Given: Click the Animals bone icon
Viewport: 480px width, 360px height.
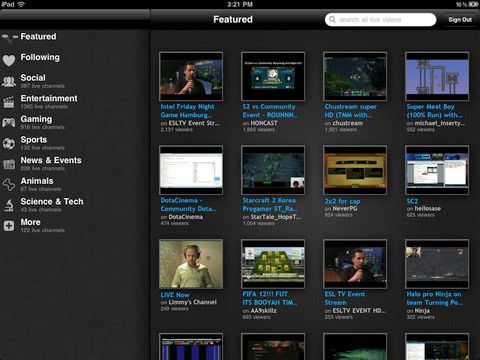Looking at the screenshot, I should coord(9,184).
